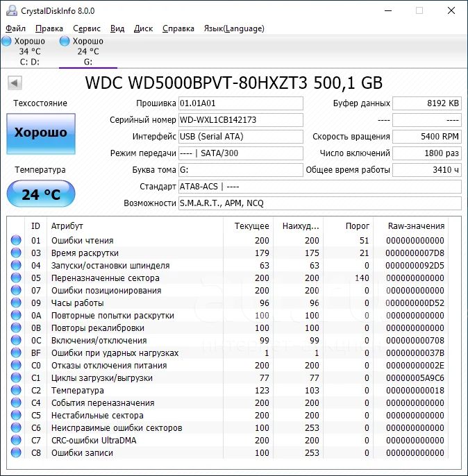The height and width of the screenshot is (476, 468).
Task: Click blue status circle for attribute C5
Action: [x=16, y=415]
